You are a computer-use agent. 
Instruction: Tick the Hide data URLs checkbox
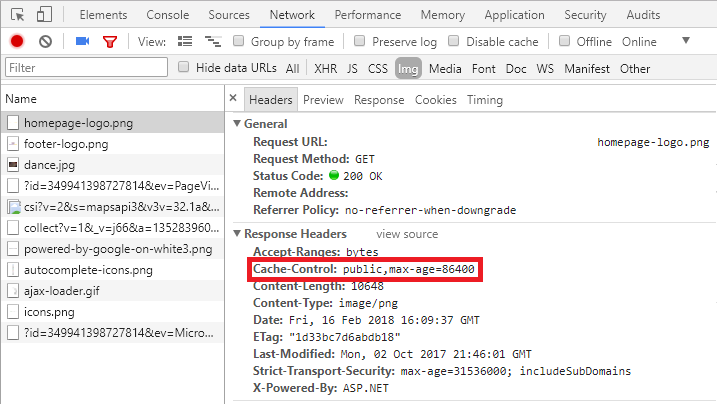click(x=184, y=68)
